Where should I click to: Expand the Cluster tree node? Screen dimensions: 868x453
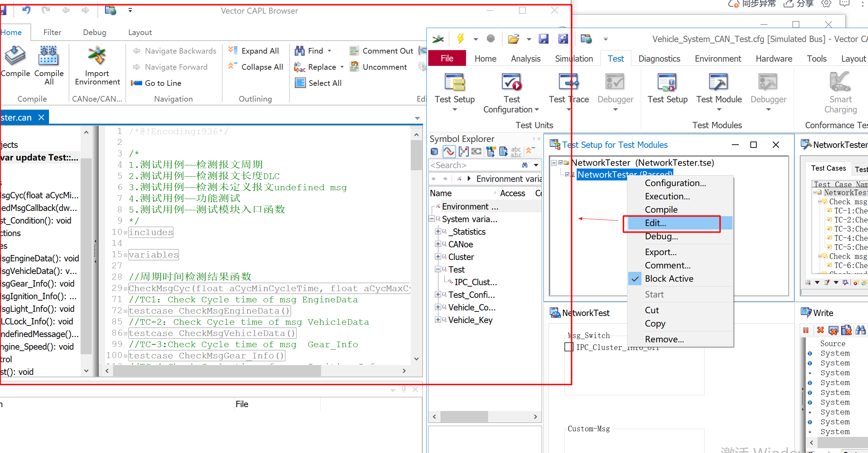click(438, 256)
